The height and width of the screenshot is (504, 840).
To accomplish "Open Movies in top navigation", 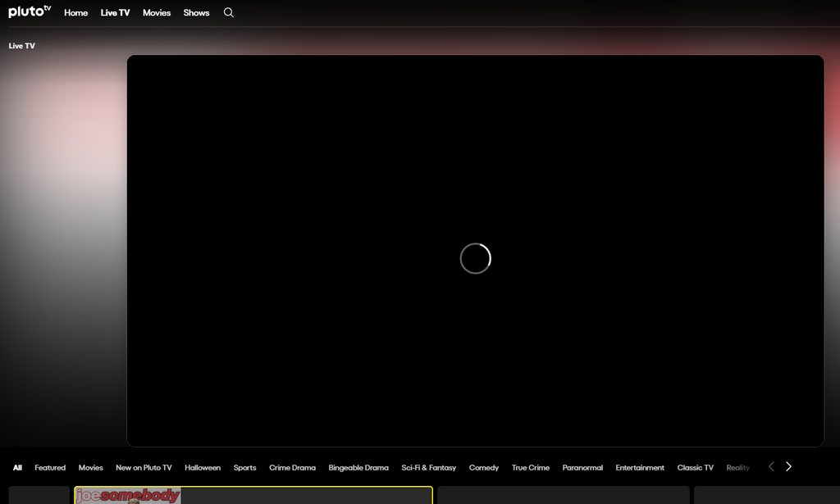I will click(157, 13).
